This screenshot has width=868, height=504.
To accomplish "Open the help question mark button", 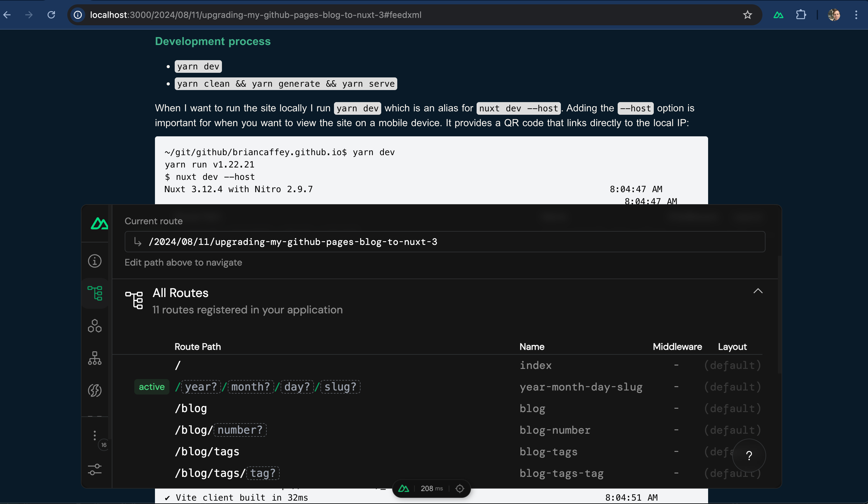I will (749, 456).
